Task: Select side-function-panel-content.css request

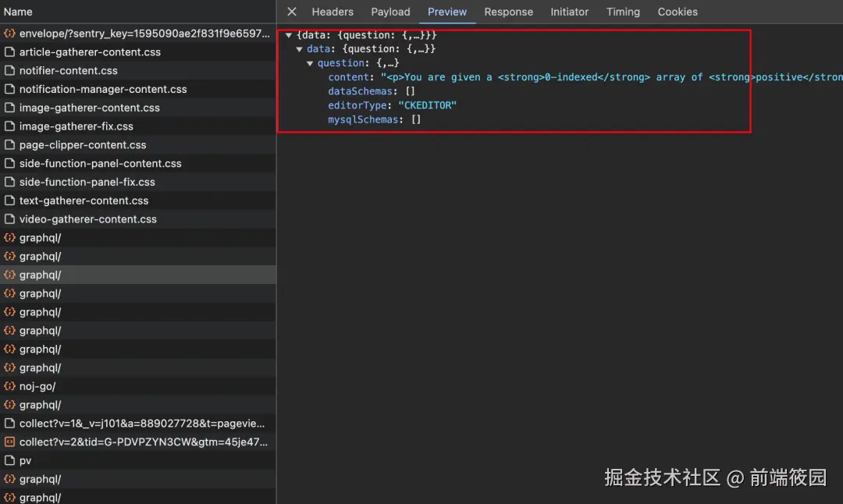Action: (138, 163)
